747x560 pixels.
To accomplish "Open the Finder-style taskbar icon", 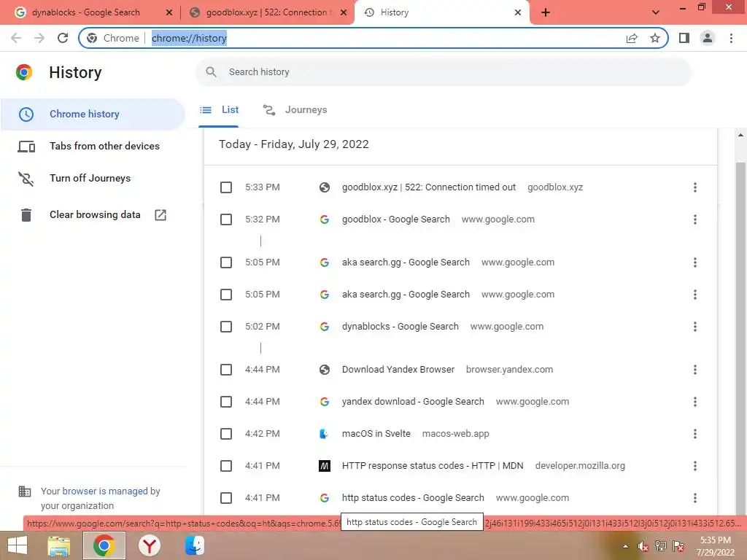I will 195,545.
